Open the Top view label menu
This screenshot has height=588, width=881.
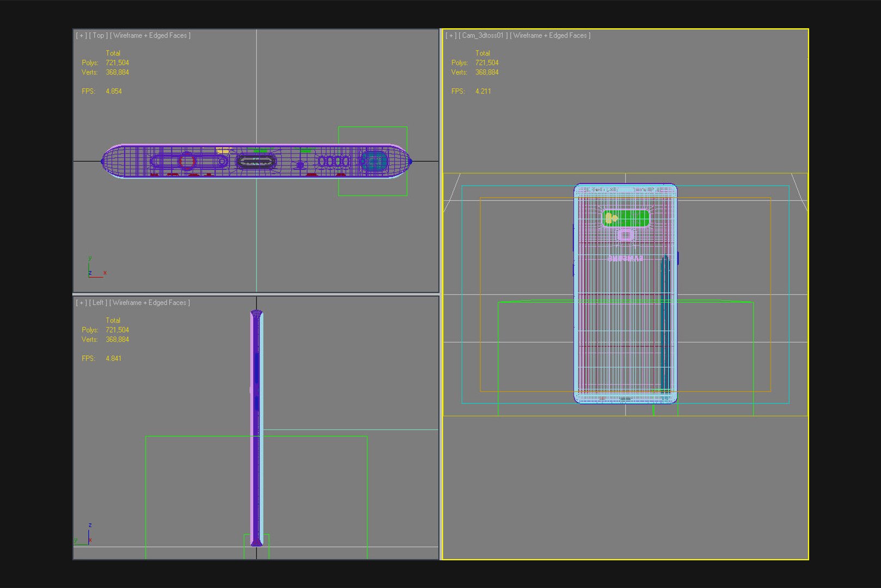(98, 35)
